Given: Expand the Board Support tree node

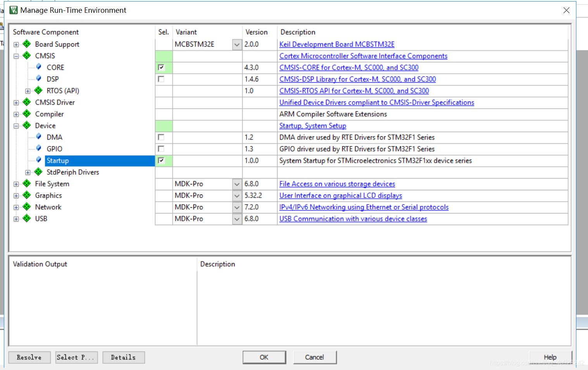Looking at the screenshot, I should [16, 45].
